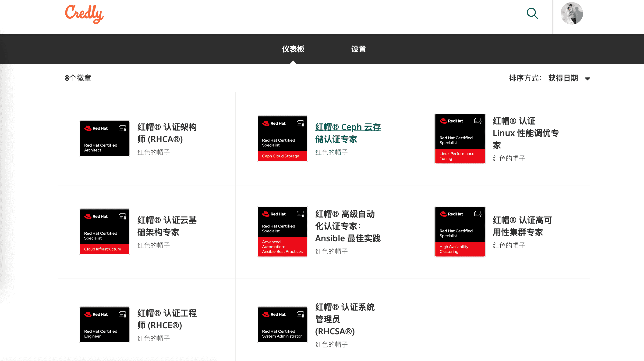Click 红色的帽子 issuer under Ceph badge
The width and height of the screenshot is (644, 361).
point(331,152)
